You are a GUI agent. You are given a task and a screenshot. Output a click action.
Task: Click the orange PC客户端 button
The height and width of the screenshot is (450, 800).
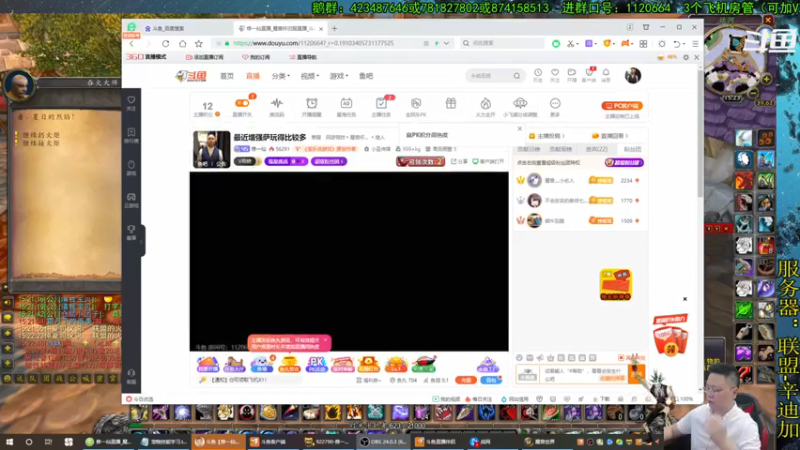coord(621,106)
